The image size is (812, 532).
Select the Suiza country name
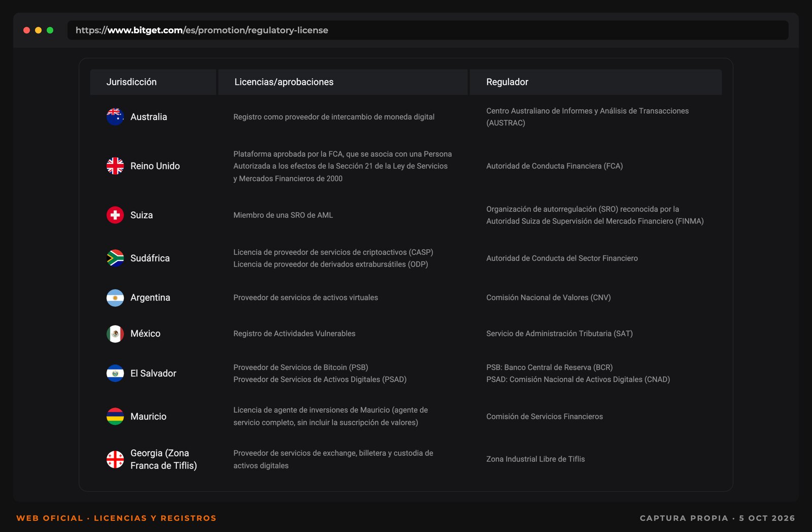[142, 215]
